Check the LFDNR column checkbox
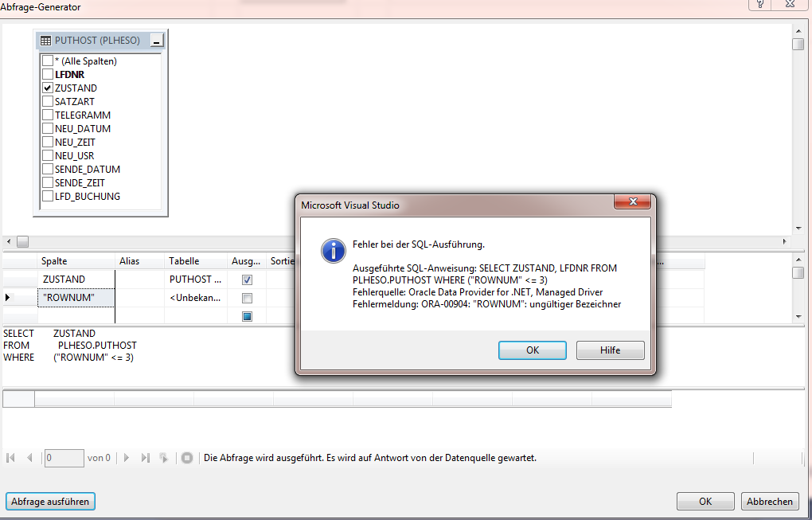This screenshot has width=812, height=520. (x=48, y=75)
